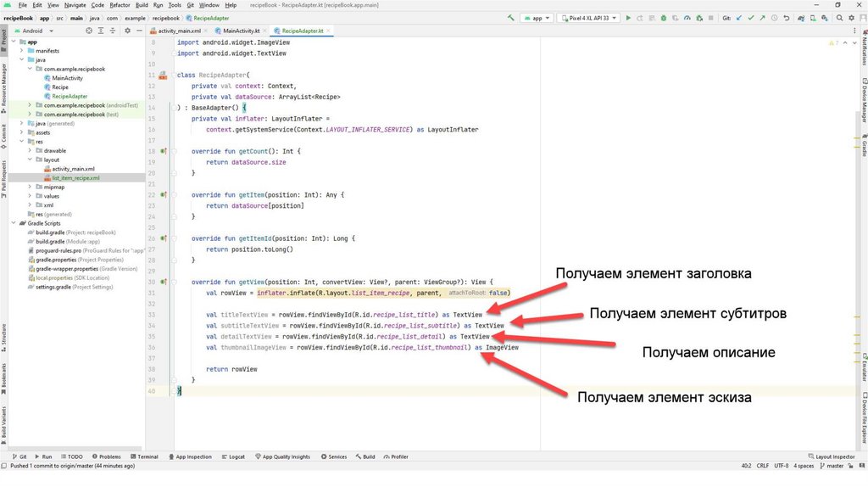Click the Git update project arrow

tap(741, 17)
